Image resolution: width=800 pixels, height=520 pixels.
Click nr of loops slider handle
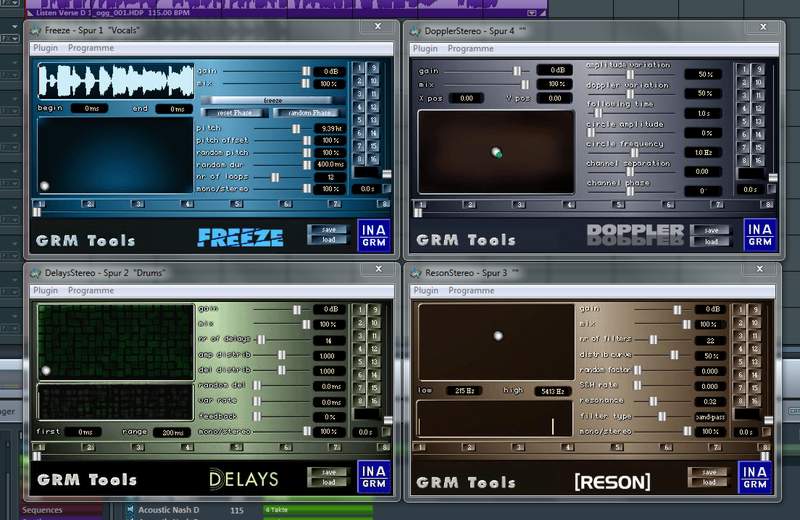275,177
